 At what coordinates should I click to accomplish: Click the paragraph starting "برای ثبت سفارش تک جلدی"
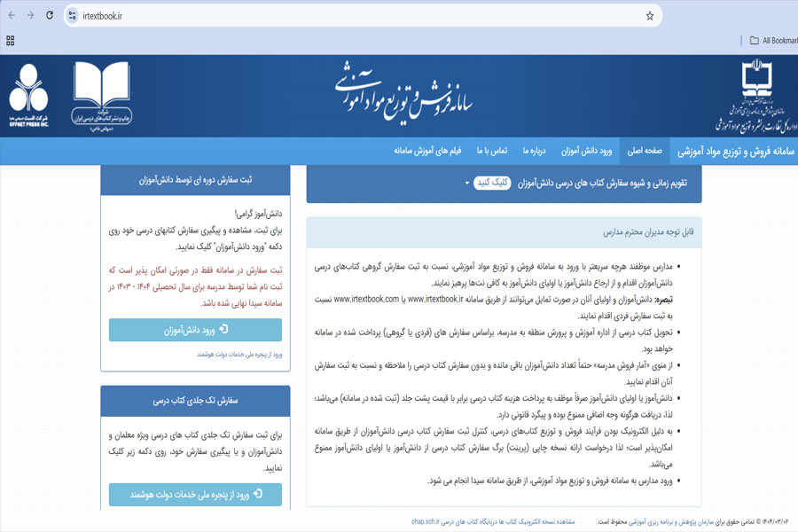click(x=195, y=451)
